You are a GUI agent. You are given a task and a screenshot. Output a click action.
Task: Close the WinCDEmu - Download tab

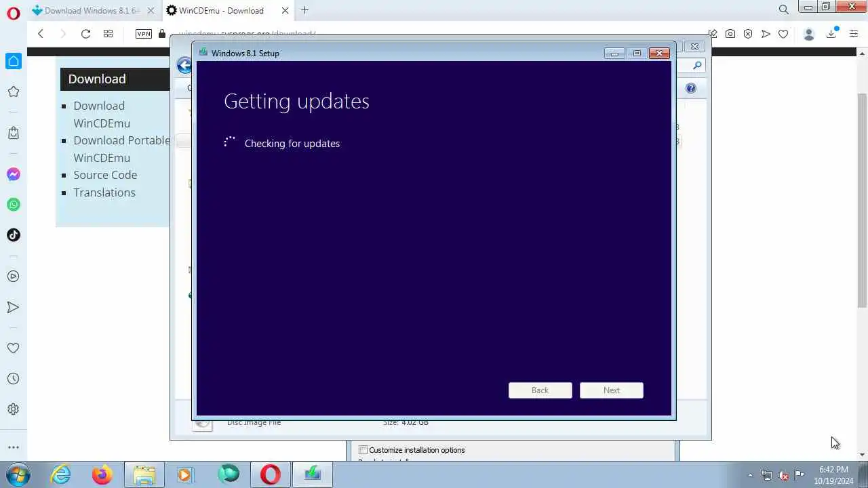click(285, 10)
